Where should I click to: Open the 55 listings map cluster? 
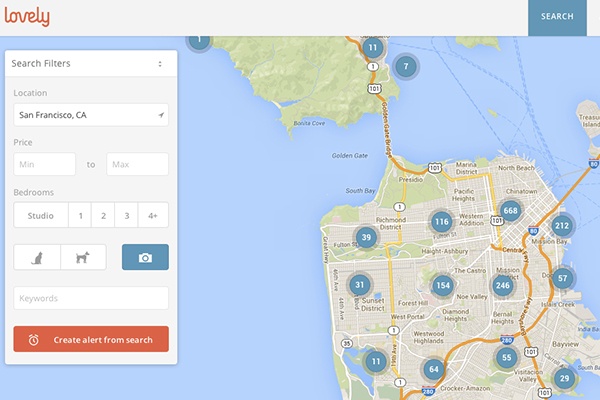pos(507,358)
